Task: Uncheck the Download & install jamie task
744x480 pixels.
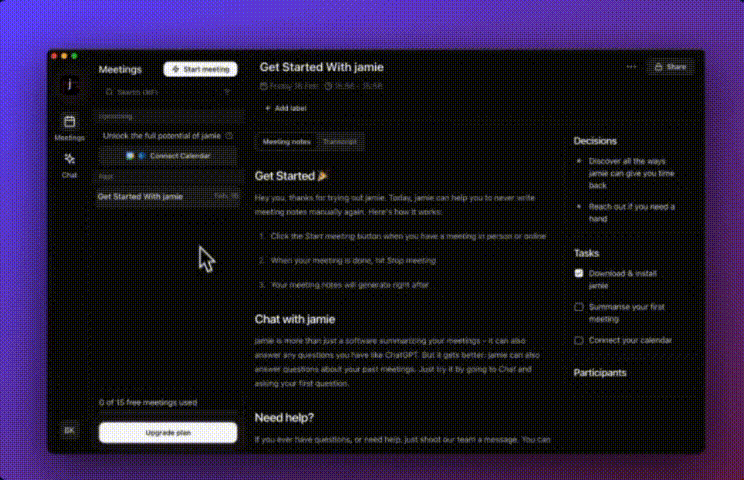Action: coord(578,273)
